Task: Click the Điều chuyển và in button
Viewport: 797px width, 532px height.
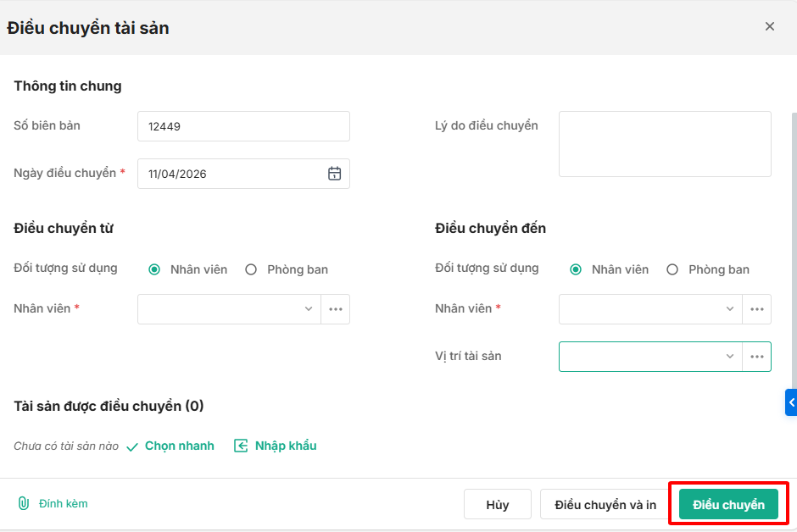Action: 605,505
